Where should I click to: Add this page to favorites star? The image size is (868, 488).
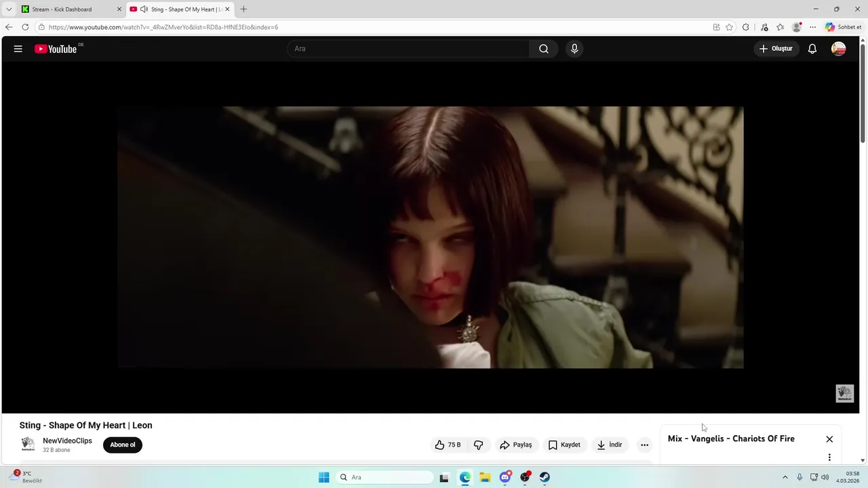click(729, 27)
